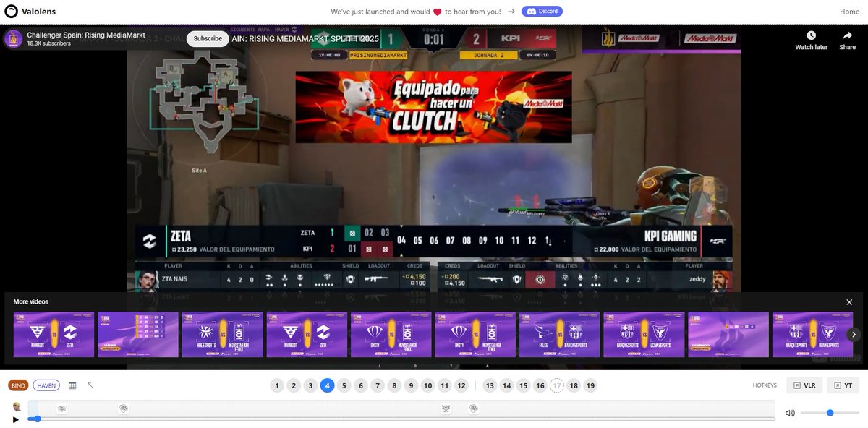
Task: Open the Falke vs Barça Esports video
Action: click(559, 335)
